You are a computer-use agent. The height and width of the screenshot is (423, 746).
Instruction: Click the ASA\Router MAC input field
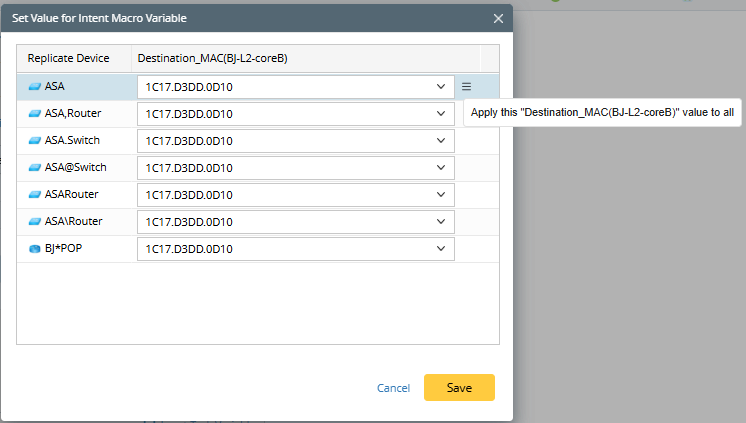pyautogui.click(x=285, y=222)
